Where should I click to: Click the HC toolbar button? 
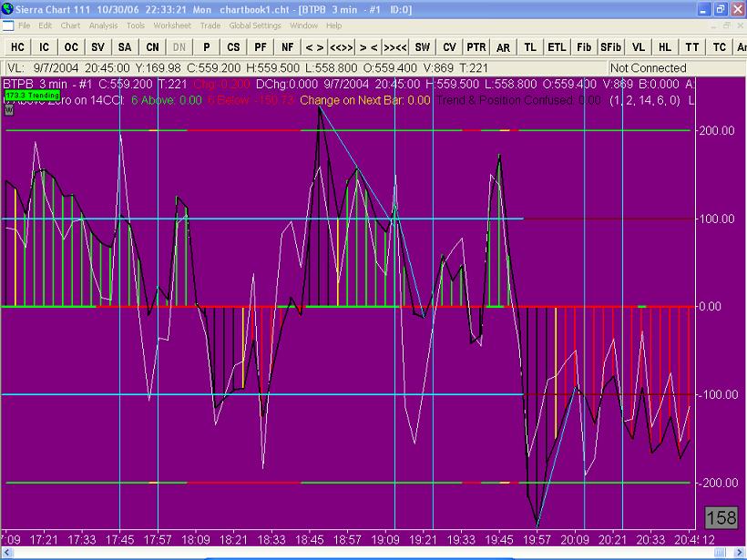tap(17, 47)
